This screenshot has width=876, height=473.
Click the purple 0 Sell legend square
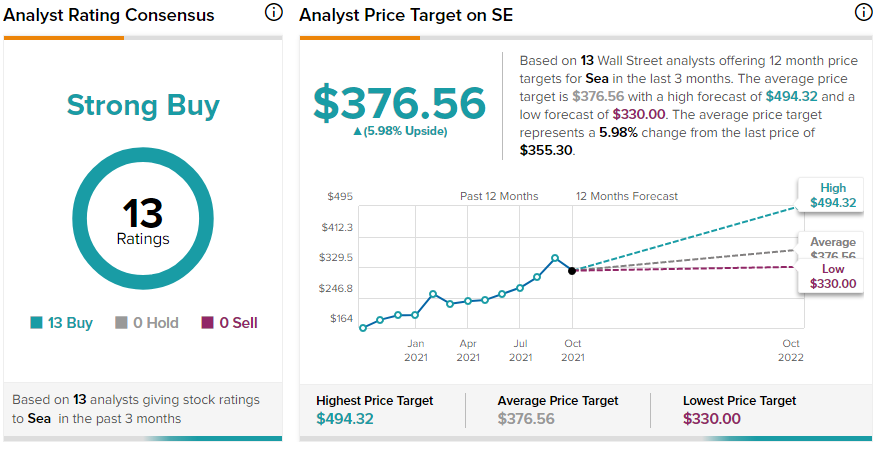tap(207, 323)
